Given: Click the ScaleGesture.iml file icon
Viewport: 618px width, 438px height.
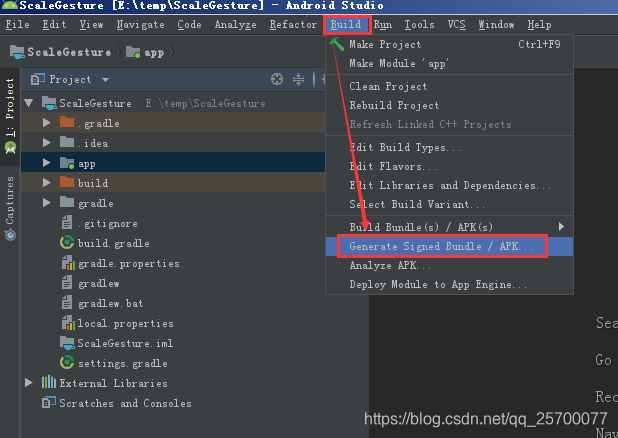Looking at the screenshot, I should 67,343.
